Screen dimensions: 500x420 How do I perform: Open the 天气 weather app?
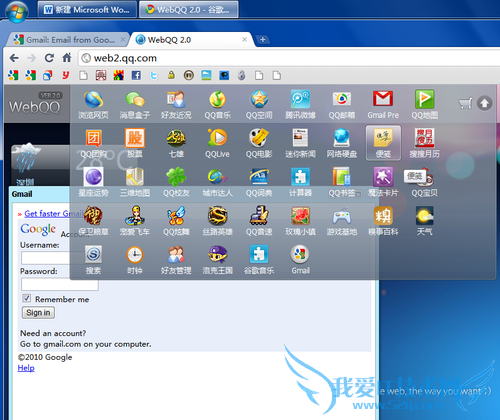click(x=424, y=221)
